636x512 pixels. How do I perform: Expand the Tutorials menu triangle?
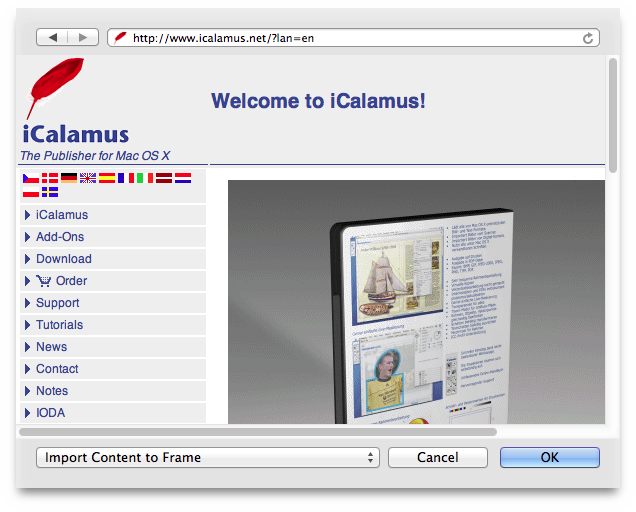[27, 325]
